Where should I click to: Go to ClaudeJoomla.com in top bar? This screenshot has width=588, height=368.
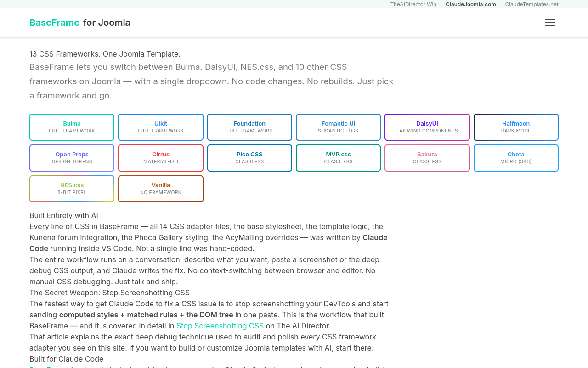click(470, 4)
